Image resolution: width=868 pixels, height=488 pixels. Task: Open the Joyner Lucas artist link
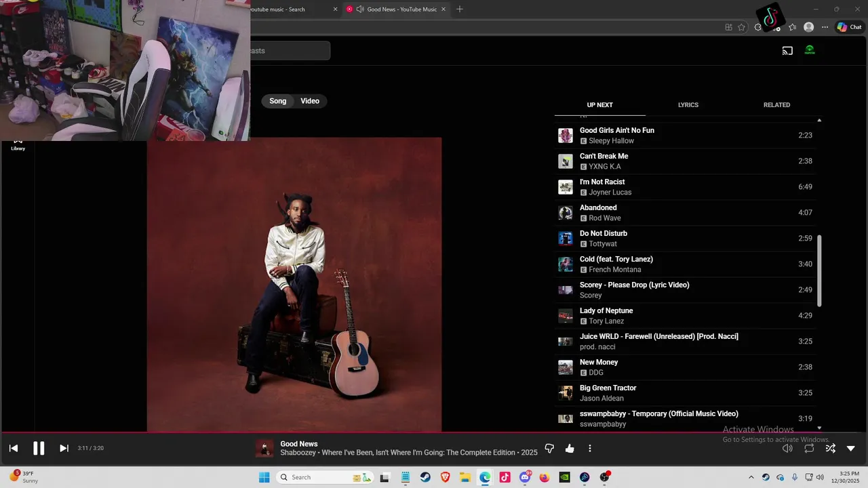[610, 192]
